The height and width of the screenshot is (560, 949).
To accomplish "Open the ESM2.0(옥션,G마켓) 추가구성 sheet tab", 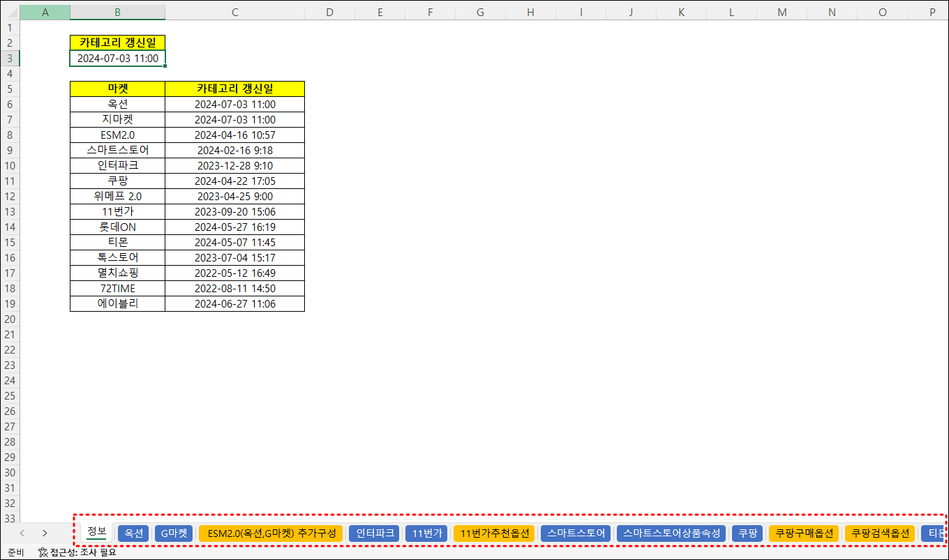I will click(271, 533).
